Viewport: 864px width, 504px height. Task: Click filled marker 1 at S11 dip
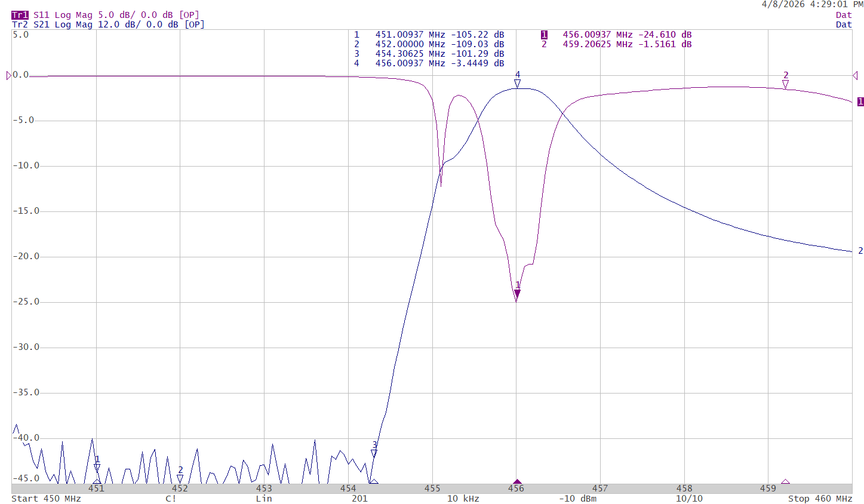[x=517, y=294]
